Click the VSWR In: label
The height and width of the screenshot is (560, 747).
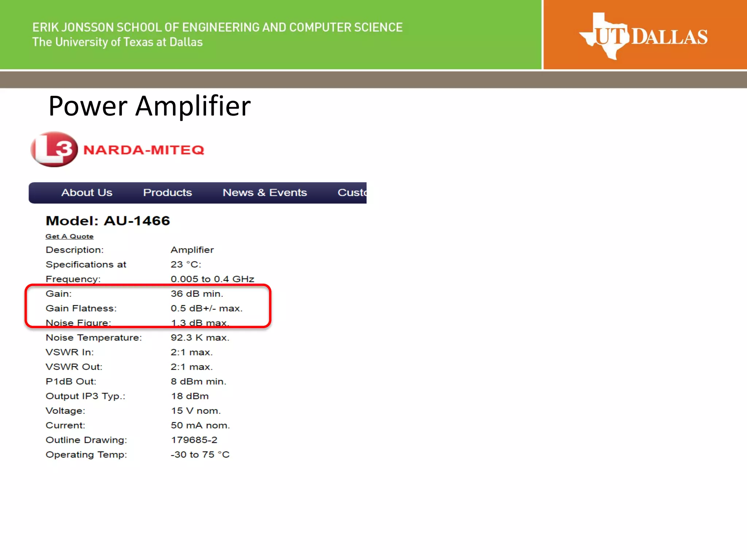[70, 353]
